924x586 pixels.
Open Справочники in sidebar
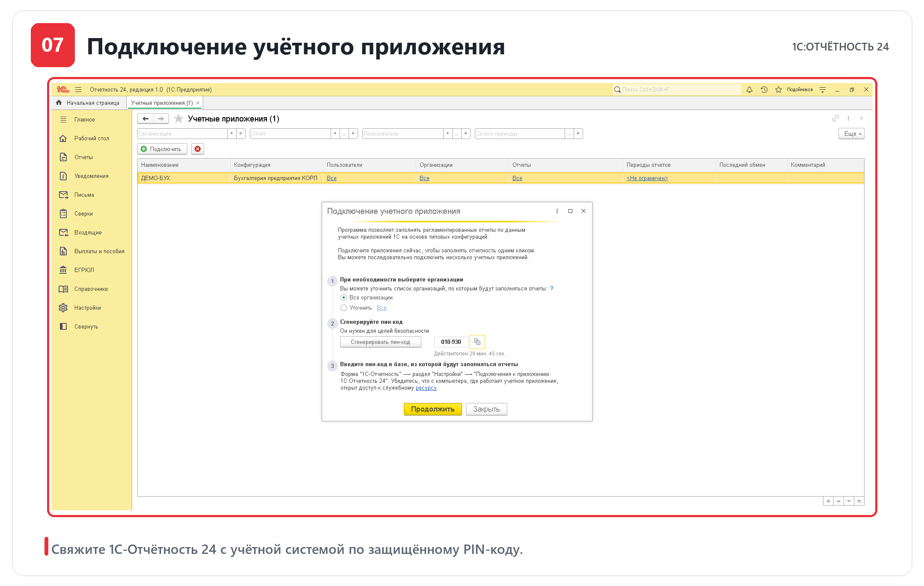(x=92, y=289)
